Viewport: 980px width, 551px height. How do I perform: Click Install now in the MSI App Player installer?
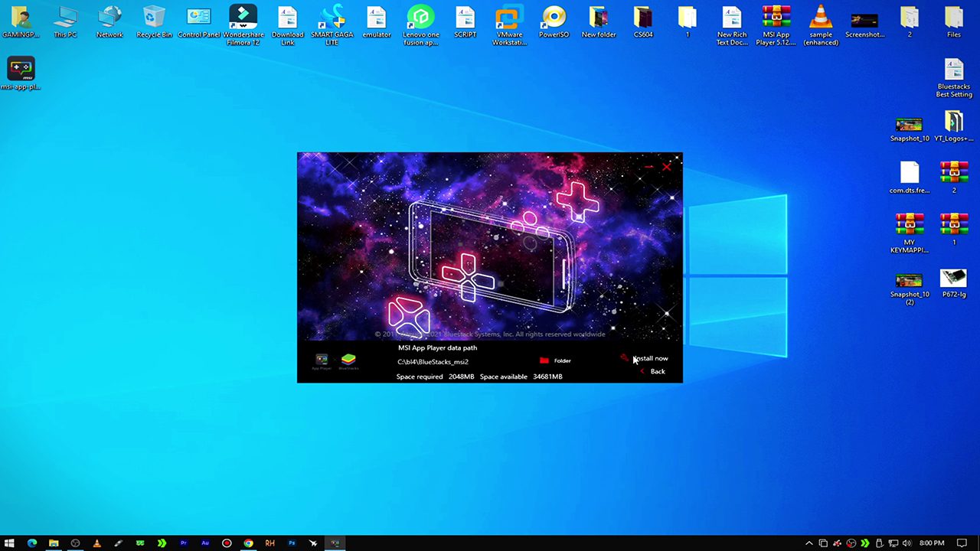tap(650, 358)
